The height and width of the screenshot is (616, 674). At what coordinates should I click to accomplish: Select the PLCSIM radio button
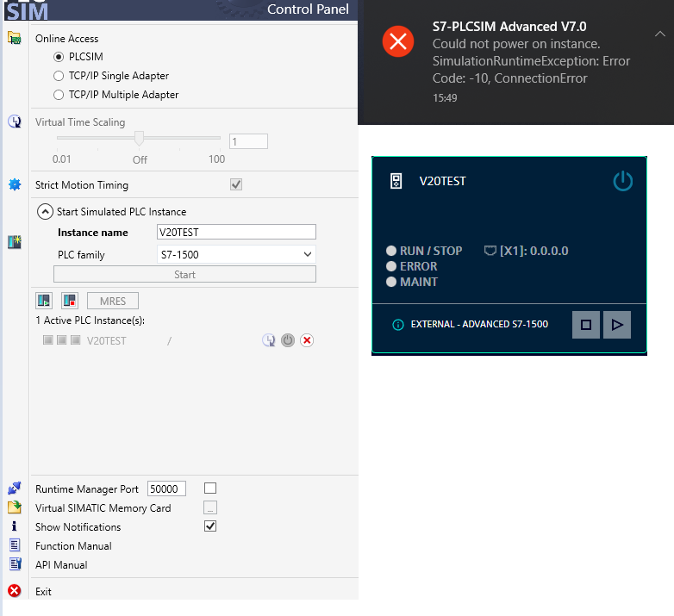[x=59, y=57]
